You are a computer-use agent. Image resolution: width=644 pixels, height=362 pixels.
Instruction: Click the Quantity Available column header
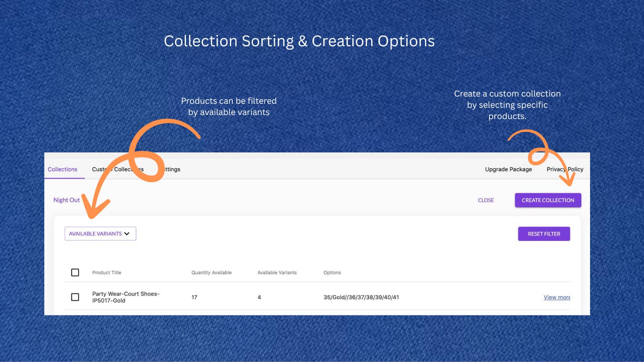211,272
